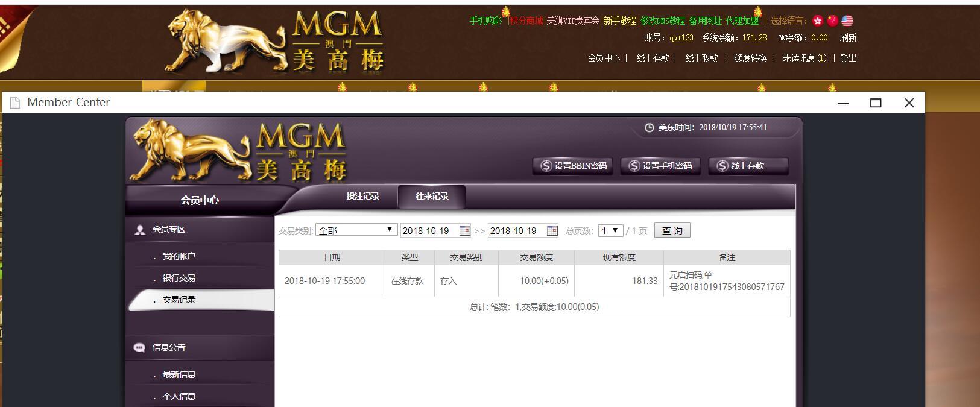Open 未读讯息(1) unread messages

805,58
